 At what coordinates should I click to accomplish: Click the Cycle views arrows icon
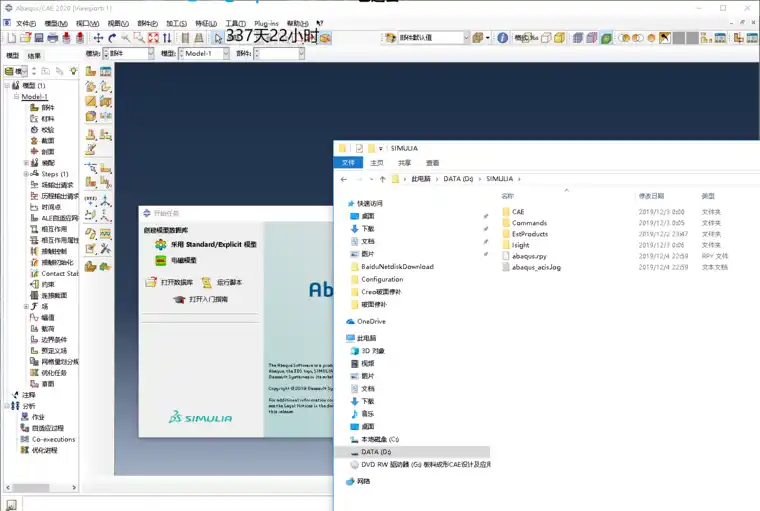[167, 38]
